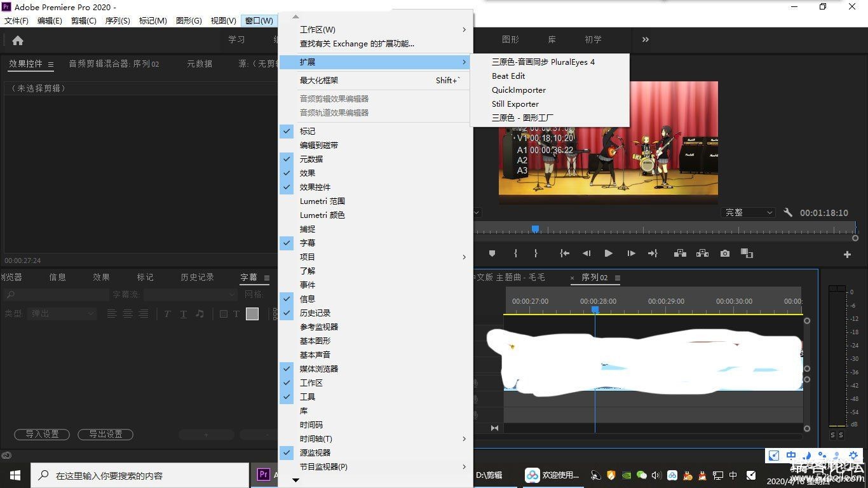Open comparison view icon
This screenshot has height=488, width=868.
(747, 254)
